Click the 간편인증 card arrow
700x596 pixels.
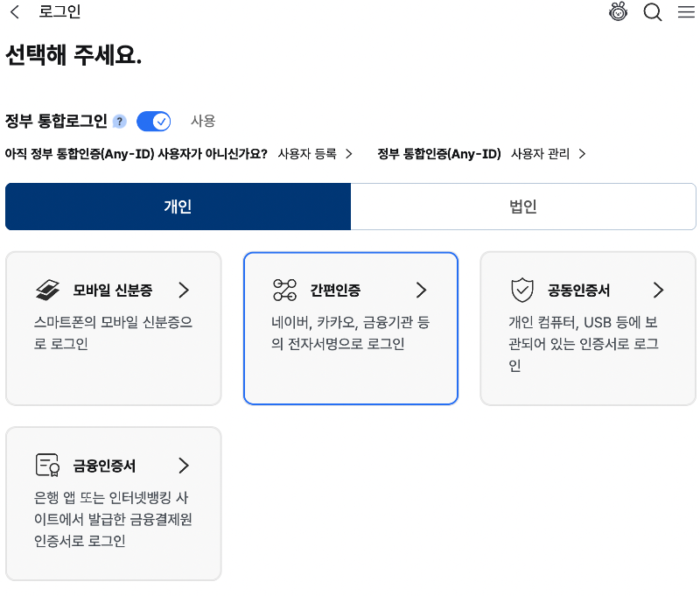pos(422,291)
